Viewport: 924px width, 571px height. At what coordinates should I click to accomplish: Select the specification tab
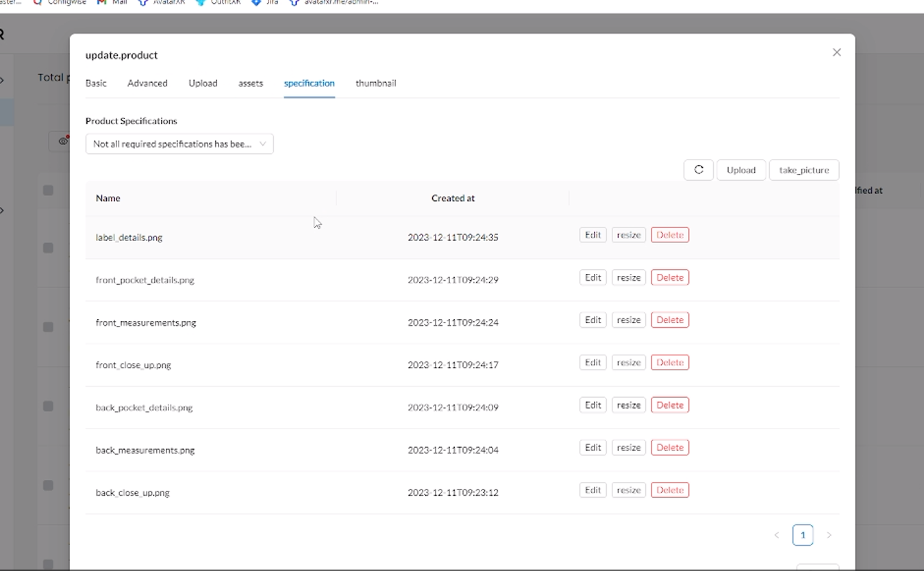(309, 83)
